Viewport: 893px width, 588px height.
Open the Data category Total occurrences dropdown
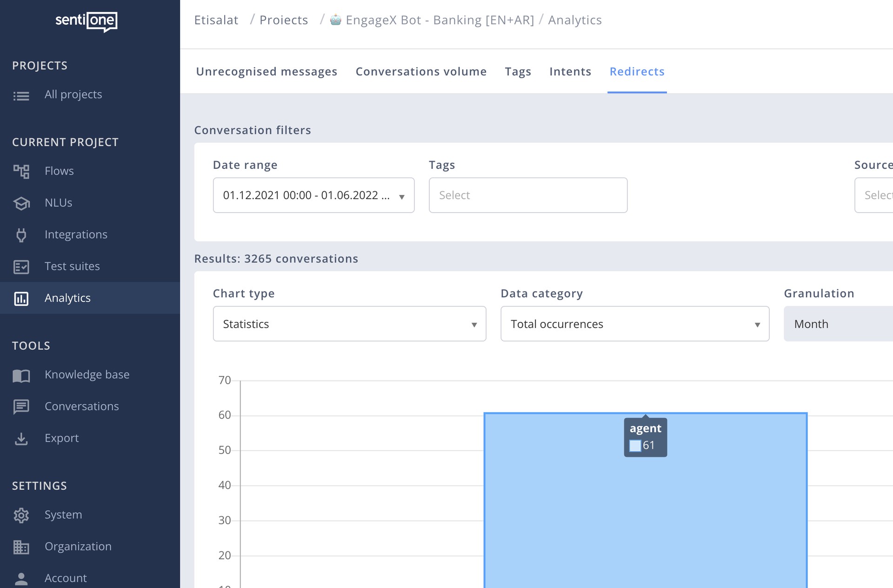(x=634, y=324)
